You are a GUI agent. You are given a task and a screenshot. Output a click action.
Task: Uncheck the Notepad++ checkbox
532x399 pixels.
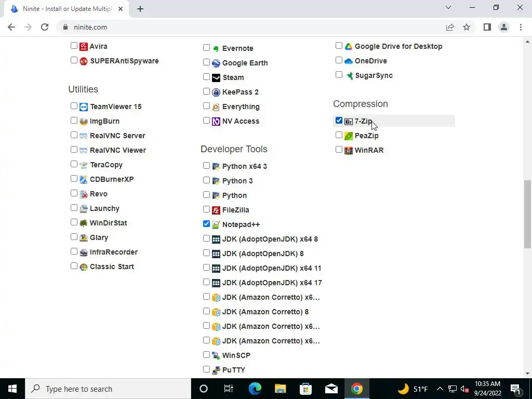(206, 223)
